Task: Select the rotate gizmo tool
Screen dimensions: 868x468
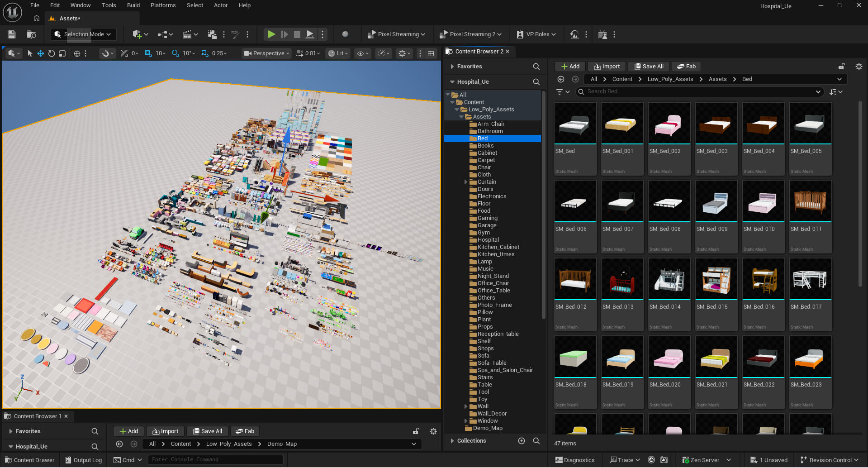Action: coord(52,53)
